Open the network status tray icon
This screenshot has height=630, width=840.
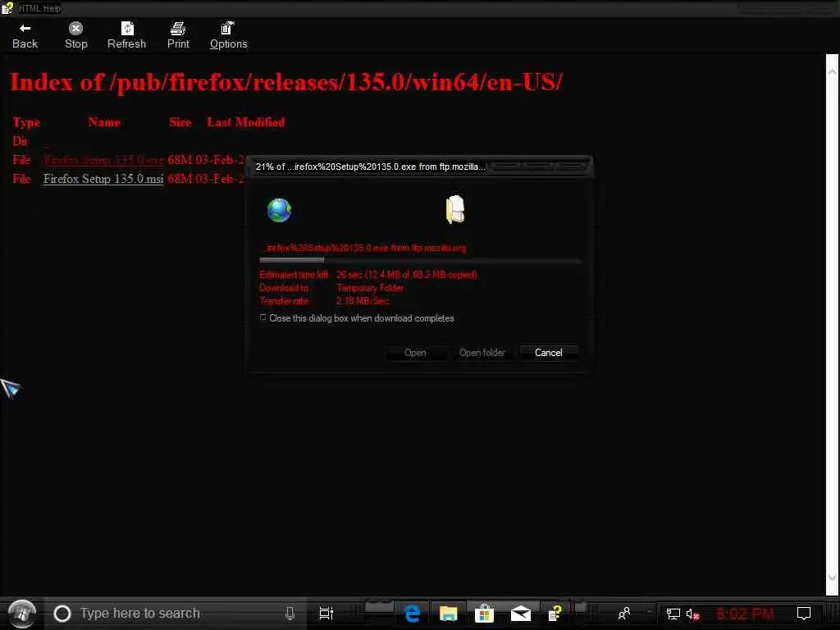(673, 614)
